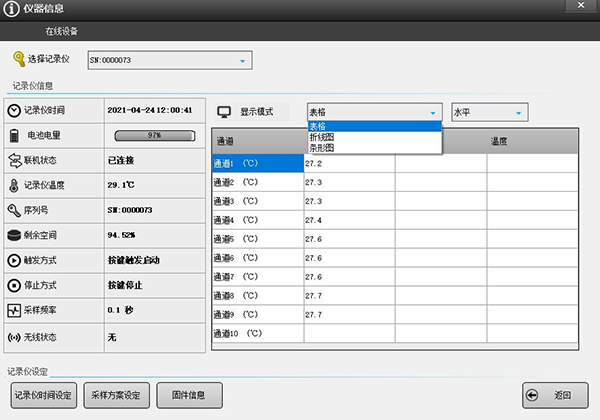The width and height of the screenshot is (600, 420).
Task: Click the waveform icon for 采样频率
Action: point(14,310)
